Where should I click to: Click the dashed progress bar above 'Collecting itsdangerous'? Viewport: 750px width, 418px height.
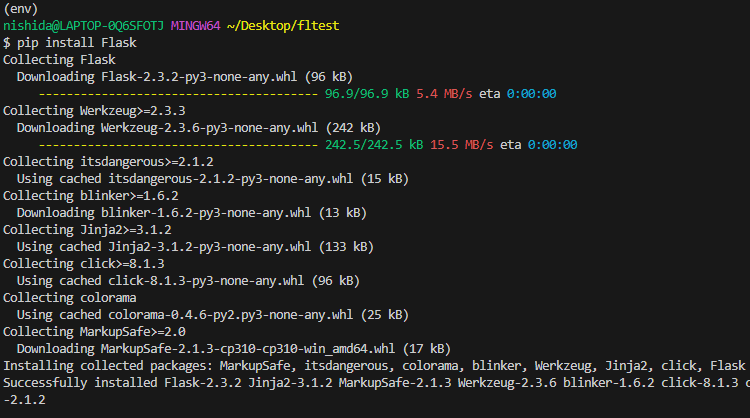coord(178,145)
